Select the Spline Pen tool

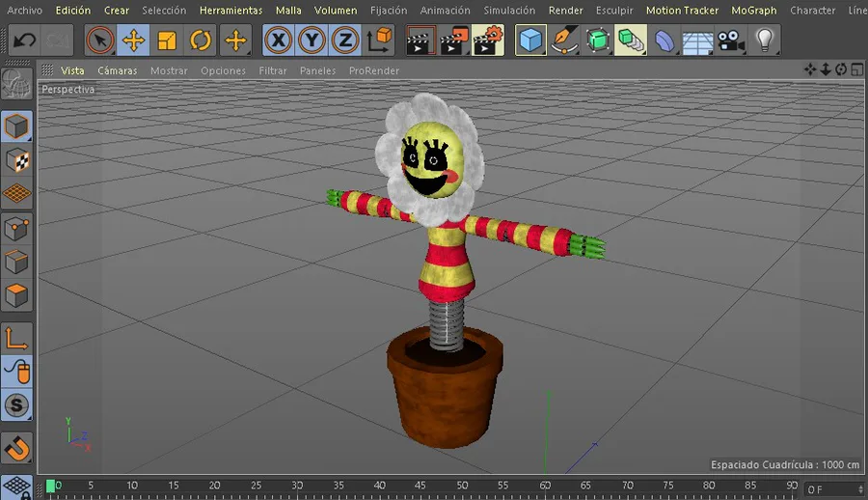(x=564, y=40)
